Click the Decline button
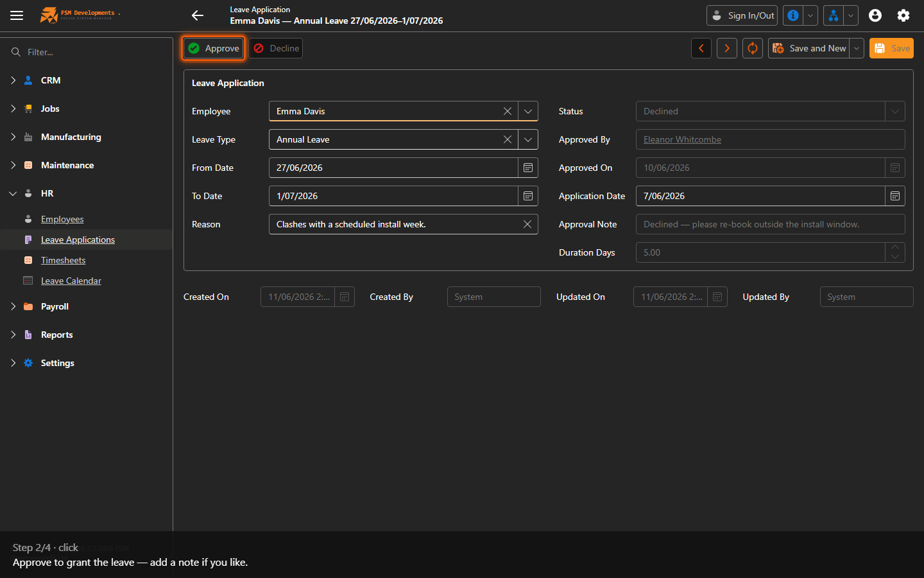 click(x=276, y=48)
